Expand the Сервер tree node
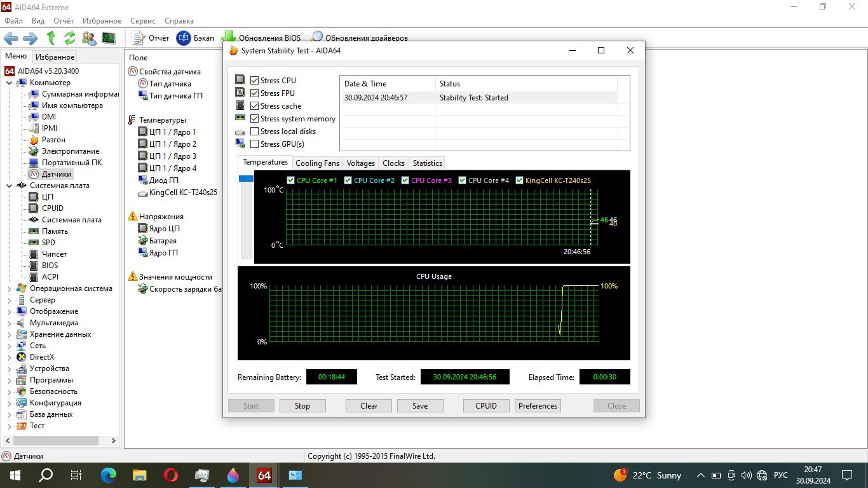This screenshot has width=868, height=488. pos(9,300)
